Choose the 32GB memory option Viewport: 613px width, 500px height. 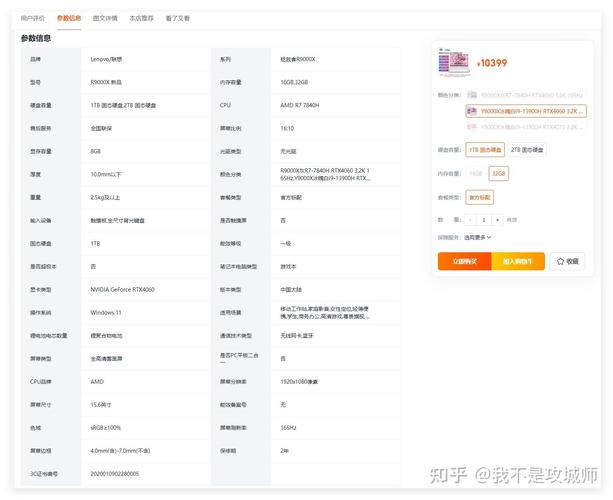tap(498, 173)
